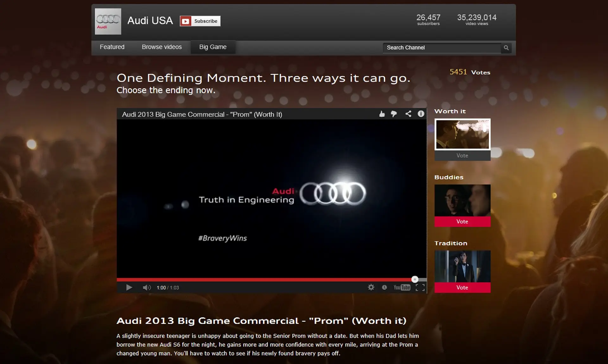Subscribe to the Audi USA channel
Image resolution: width=608 pixels, height=364 pixels.
click(x=200, y=21)
